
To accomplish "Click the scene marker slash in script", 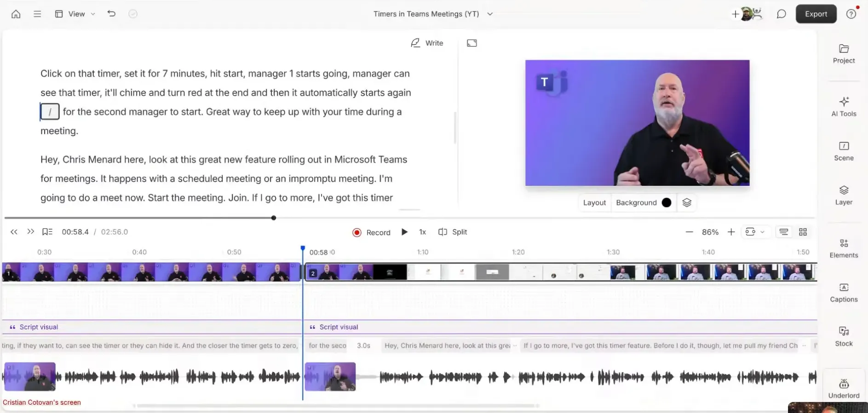I will tap(50, 112).
